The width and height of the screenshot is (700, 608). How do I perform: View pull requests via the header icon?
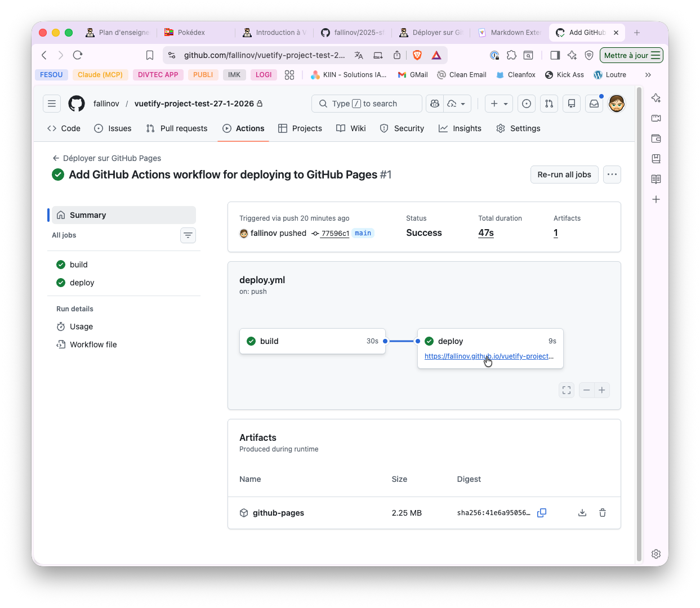pos(549,104)
